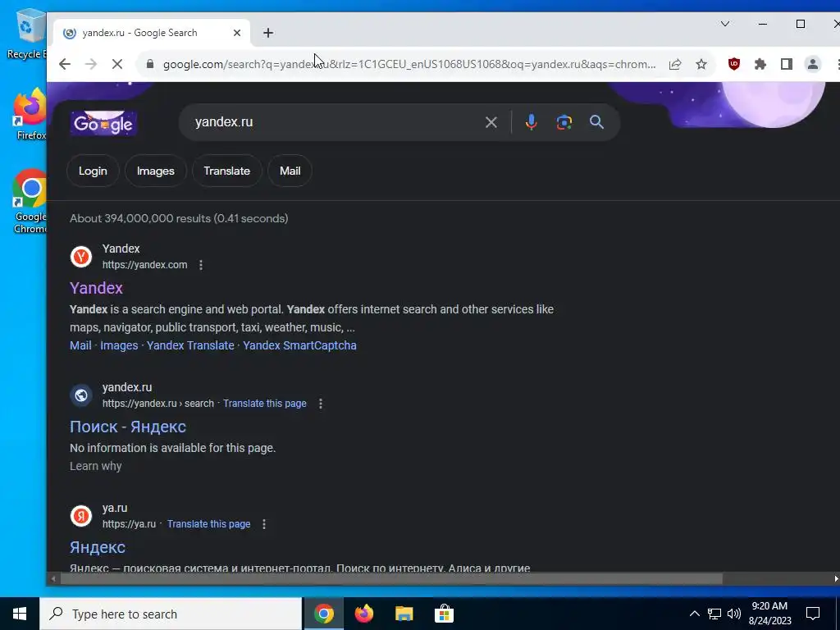This screenshot has height=630, width=840.
Task: Click the globe favicon of yandex.ru result
Action: coord(81,395)
